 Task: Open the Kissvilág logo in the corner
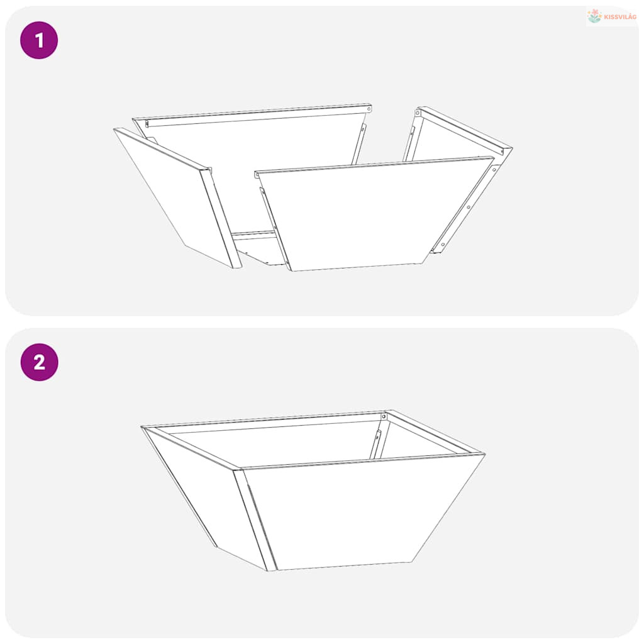[611, 16]
